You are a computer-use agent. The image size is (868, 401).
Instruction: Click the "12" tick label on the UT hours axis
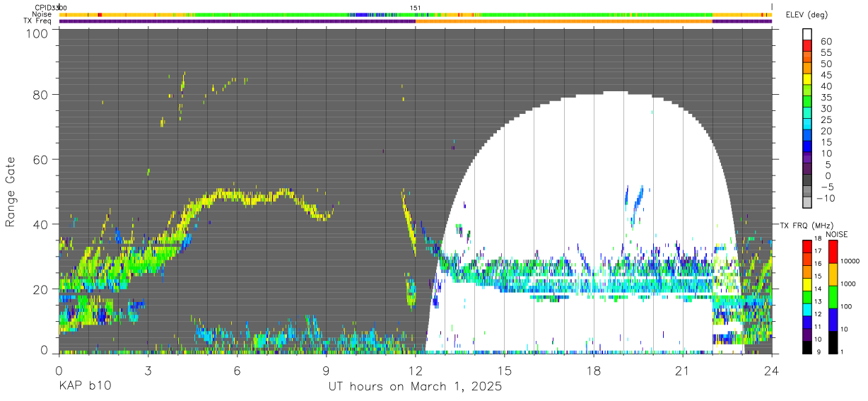[x=415, y=371]
